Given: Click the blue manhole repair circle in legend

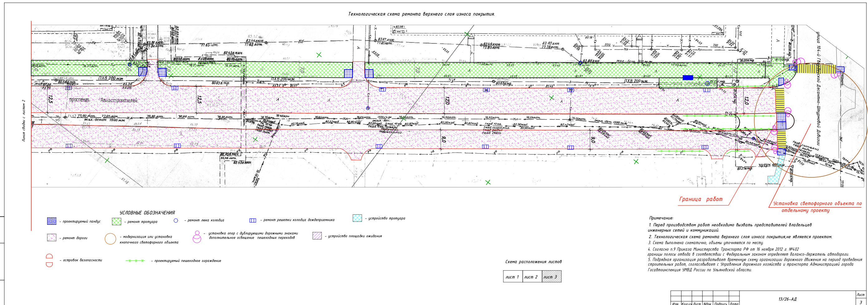Looking at the screenshot, I should tap(176, 220).
